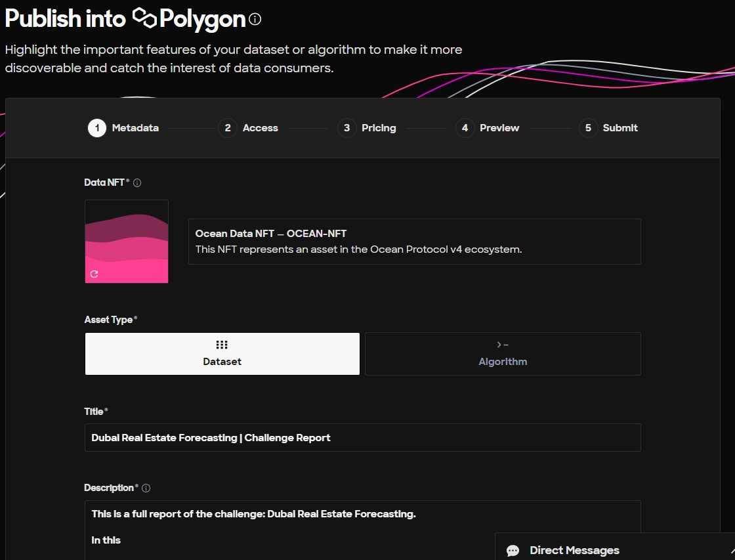The image size is (735, 560).
Task: Click 'Ocean Data NFT — OCEAN-NFT' text
Action: [x=271, y=234]
